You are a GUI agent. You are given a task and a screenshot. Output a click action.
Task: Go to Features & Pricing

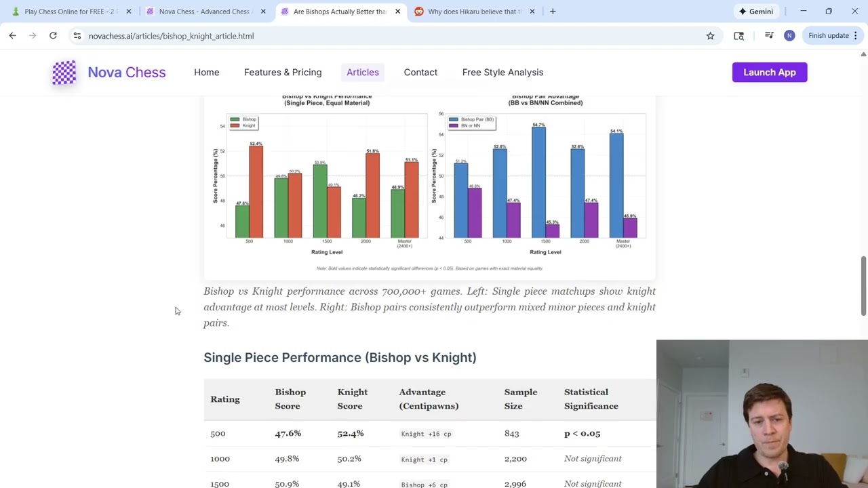283,72
